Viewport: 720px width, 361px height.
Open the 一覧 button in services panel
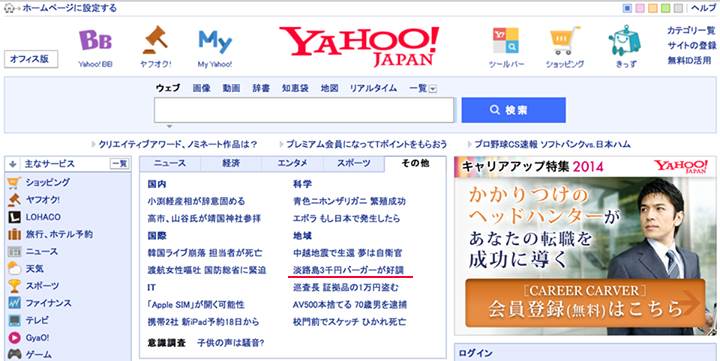pos(119,164)
